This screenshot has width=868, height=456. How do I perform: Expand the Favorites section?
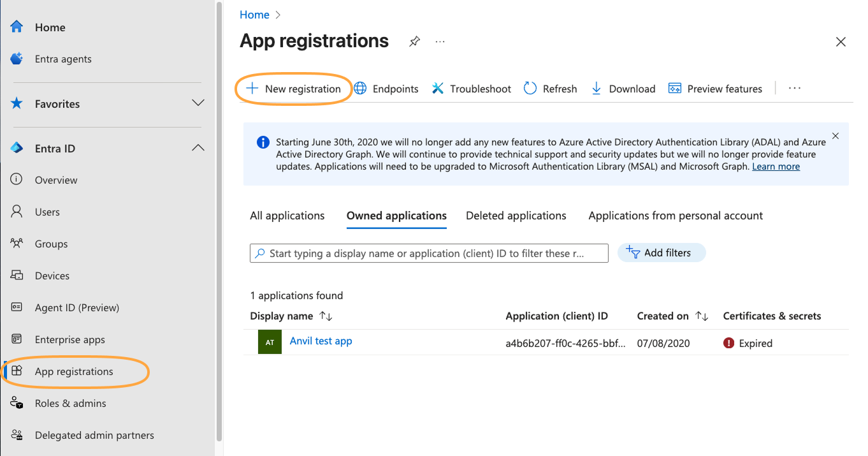(x=198, y=102)
